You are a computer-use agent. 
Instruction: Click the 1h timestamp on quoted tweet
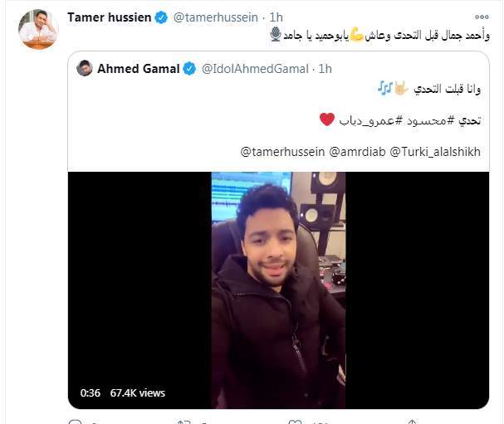click(x=325, y=69)
